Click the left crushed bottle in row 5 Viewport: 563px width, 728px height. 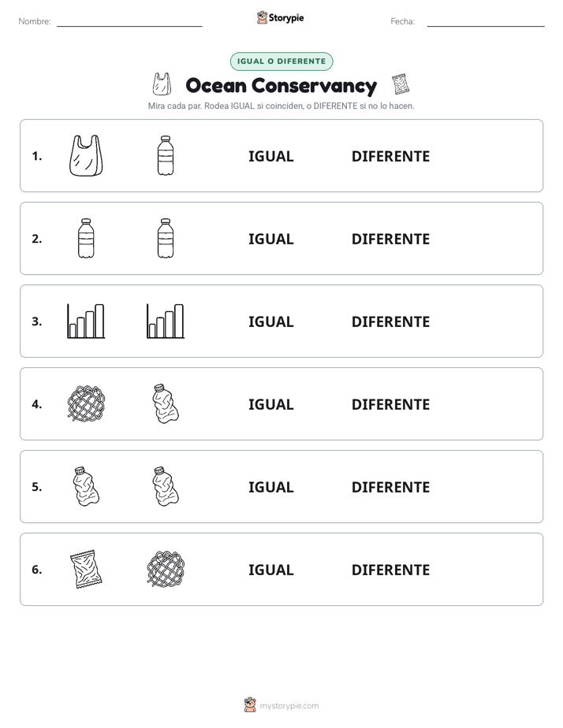(86, 486)
